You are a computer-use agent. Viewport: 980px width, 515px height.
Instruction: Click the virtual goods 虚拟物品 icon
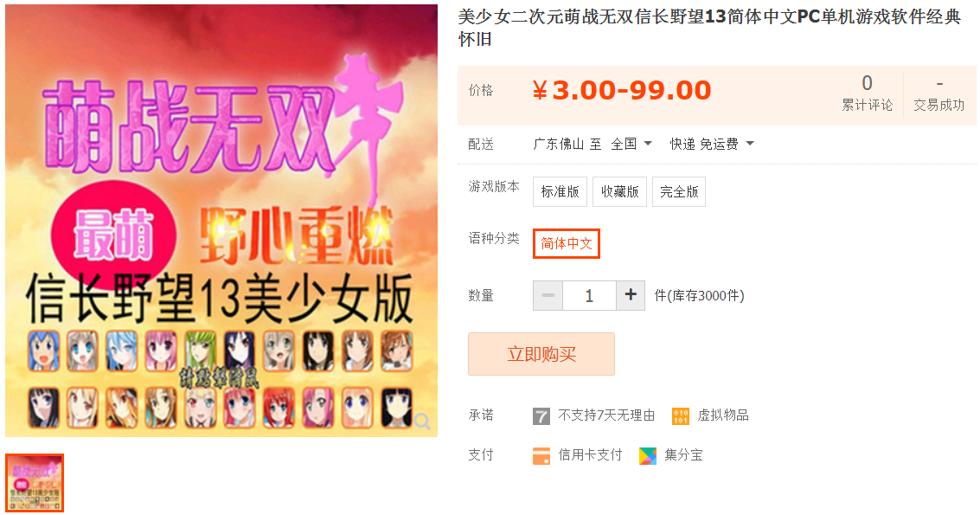681,416
